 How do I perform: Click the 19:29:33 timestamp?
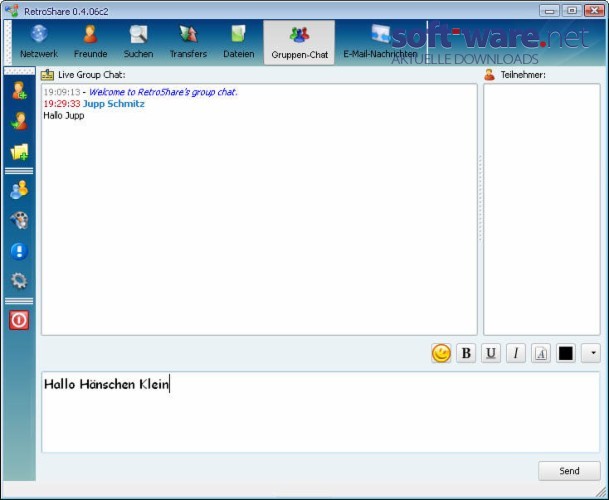pos(62,104)
